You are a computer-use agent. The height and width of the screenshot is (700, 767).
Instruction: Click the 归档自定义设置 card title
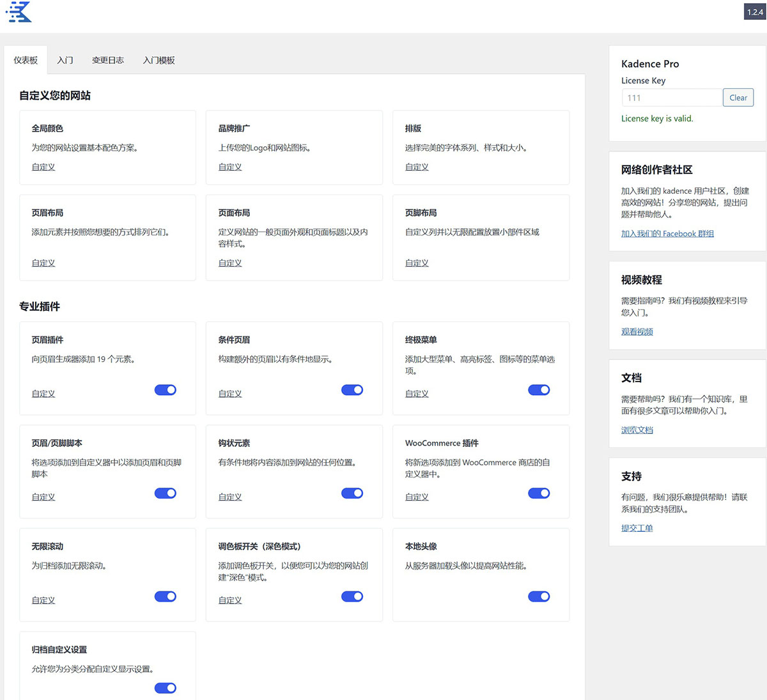coord(59,649)
